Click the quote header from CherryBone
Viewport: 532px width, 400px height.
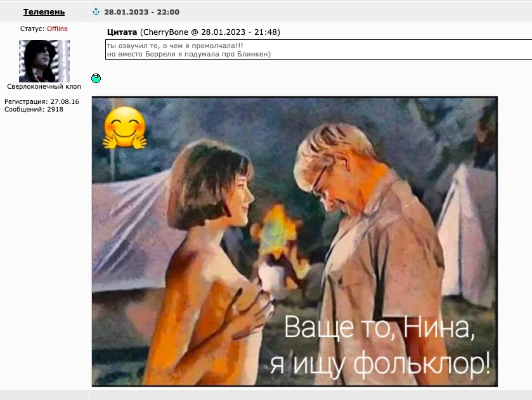(x=193, y=32)
